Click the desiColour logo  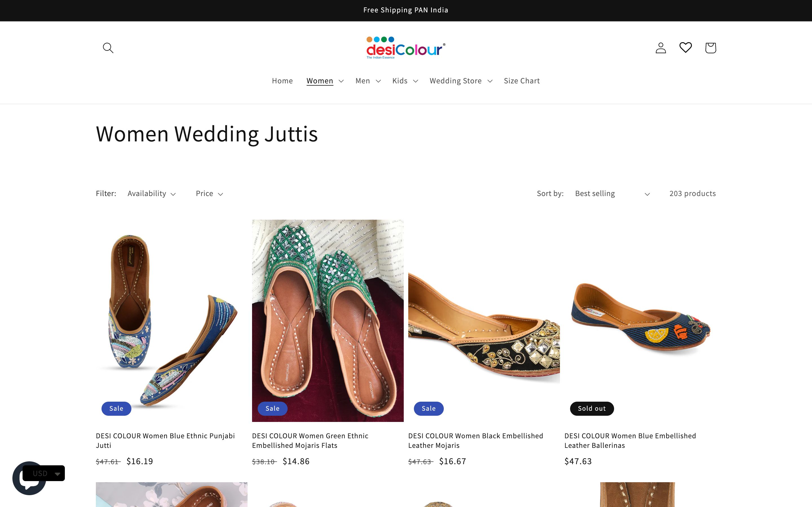(406, 48)
